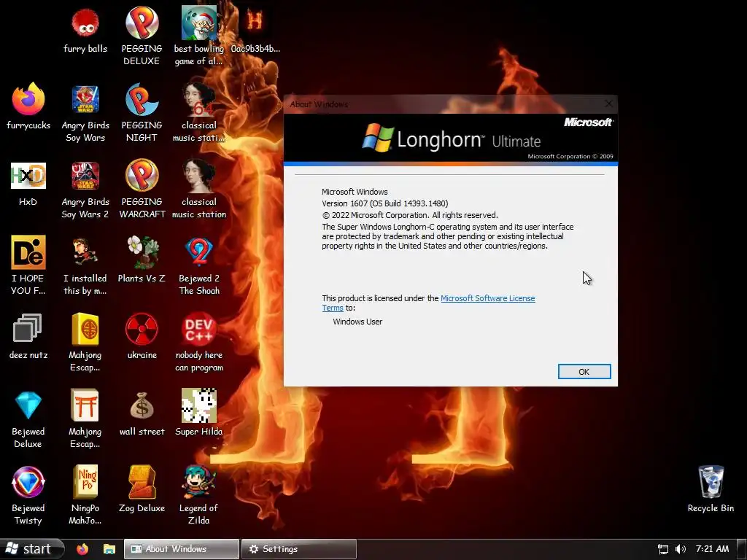Select the Legend of Zilda icon
The width and height of the screenshot is (747, 560).
198,496
